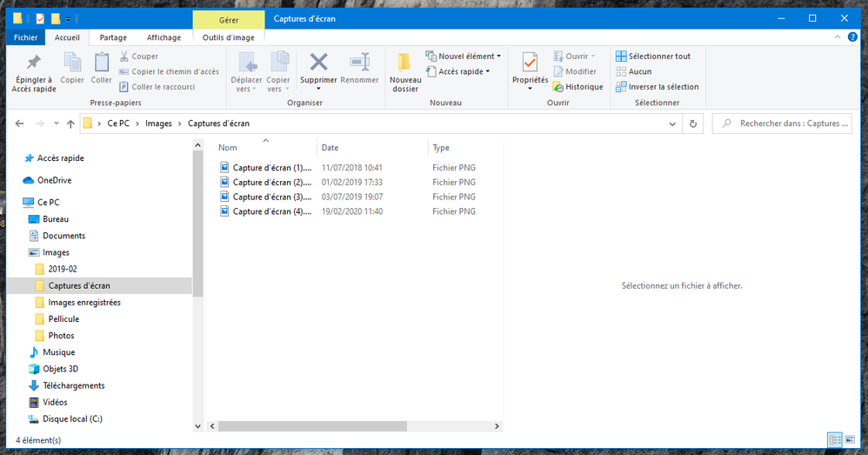This screenshot has width=868, height=455.
Task: Refresh the folder using the refresh icon
Action: (x=693, y=124)
